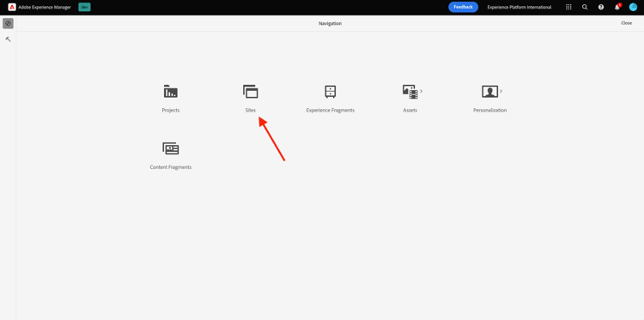Open the apps grid switcher
Screen dimensions: 644x320
coord(568,7)
